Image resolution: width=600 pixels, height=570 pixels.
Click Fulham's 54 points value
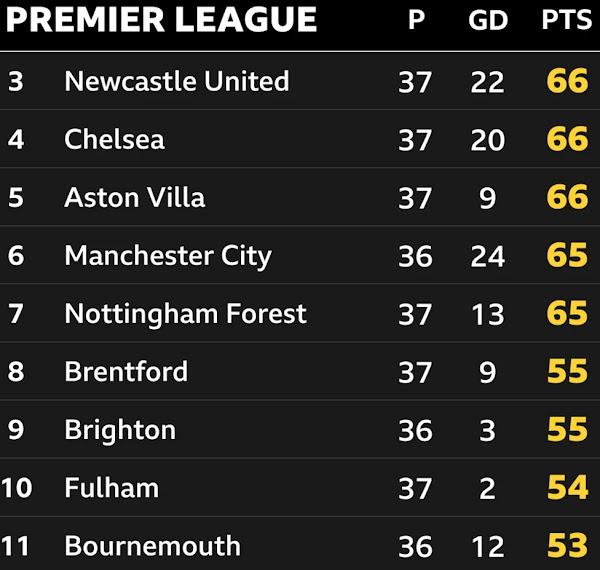click(x=567, y=487)
